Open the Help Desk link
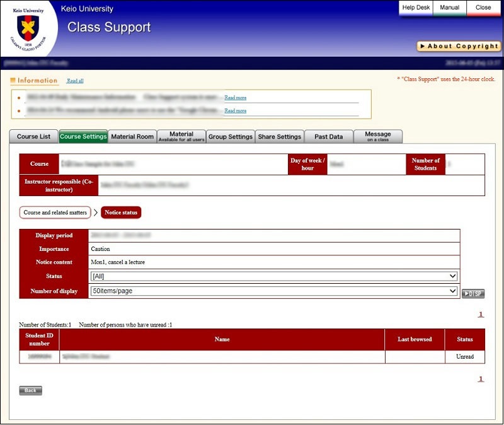The height and width of the screenshot is (425, 504). [416, 8]
